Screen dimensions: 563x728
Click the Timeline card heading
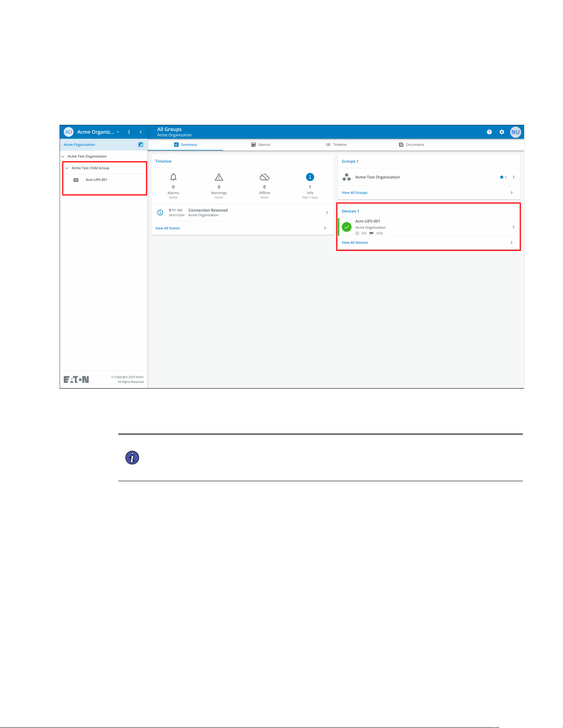click(x=163, y=161)
